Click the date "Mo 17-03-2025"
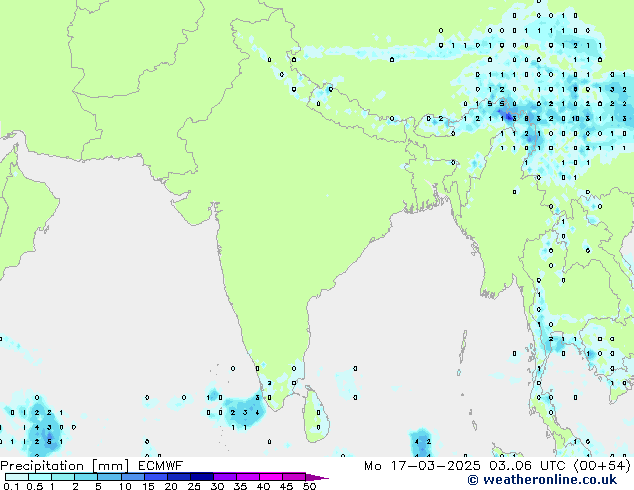This screenshot has height=490, width=634. tap(422, 466)
